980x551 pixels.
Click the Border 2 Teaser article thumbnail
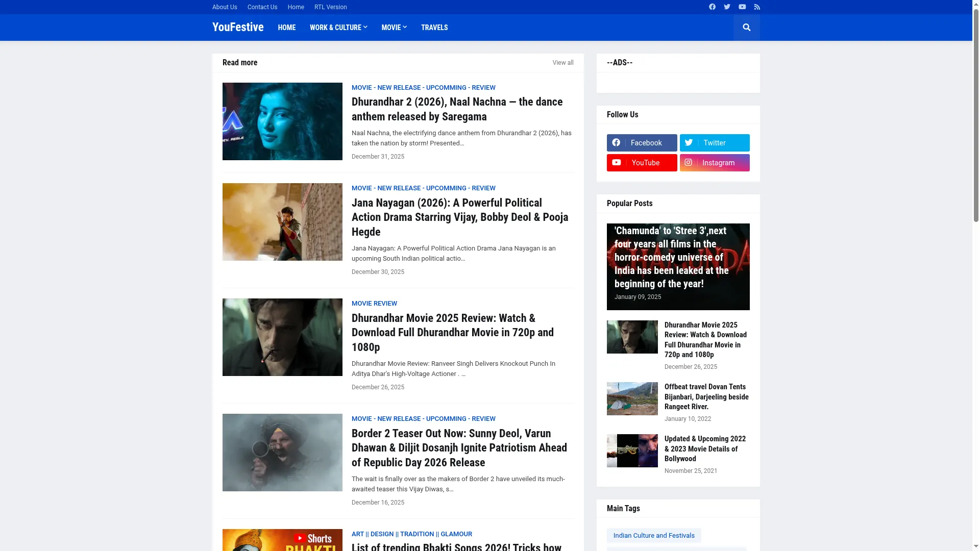point(282,453)
